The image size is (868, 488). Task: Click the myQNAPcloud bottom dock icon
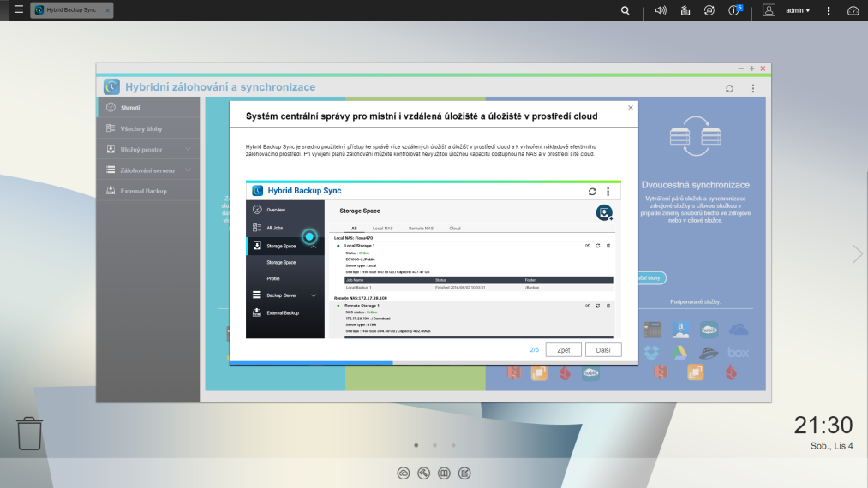click(404, 473)
